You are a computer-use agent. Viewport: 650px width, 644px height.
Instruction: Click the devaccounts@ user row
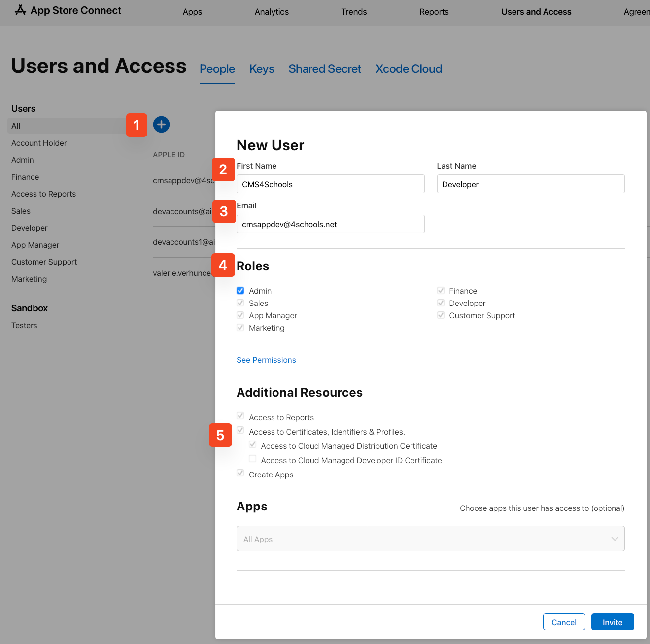184,211
